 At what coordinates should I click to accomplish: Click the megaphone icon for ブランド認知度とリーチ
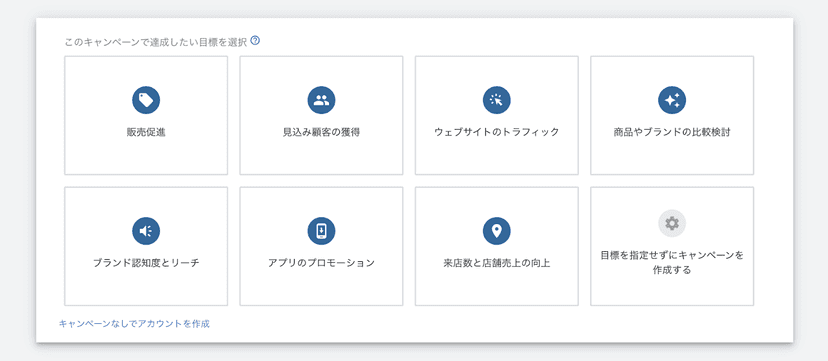[146, 231]
